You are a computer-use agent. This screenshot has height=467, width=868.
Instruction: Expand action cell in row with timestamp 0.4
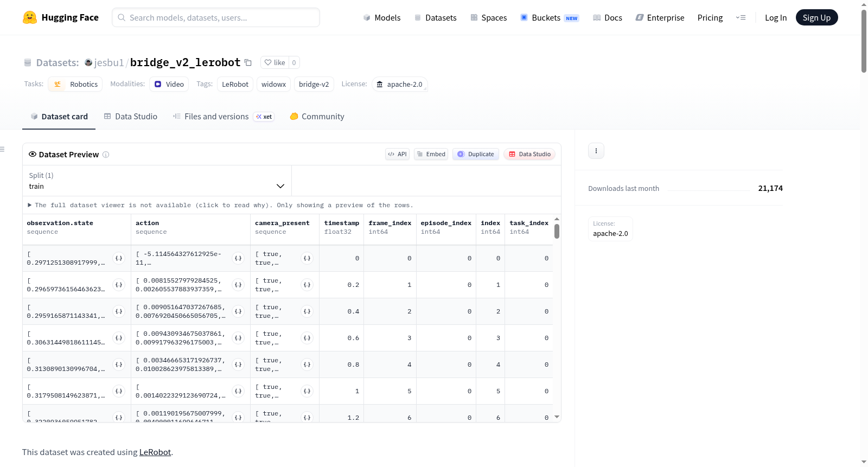click(x=238, y=311)
